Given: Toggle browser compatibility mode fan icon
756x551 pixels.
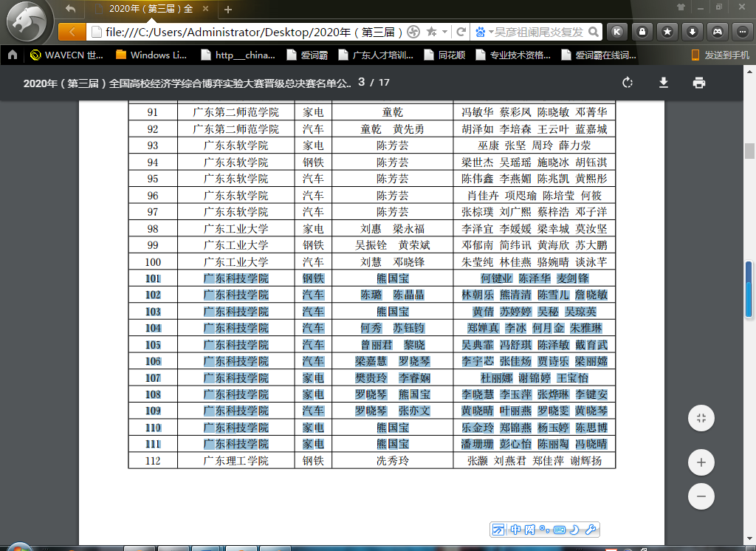Looking at the screenshot, I should (413, 32).
